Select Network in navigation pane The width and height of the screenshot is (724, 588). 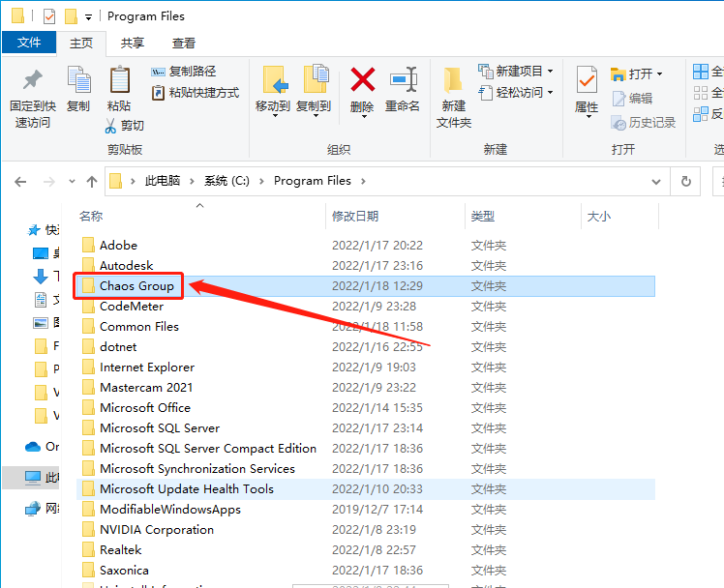pyautogui.click(x=43, y=509)
